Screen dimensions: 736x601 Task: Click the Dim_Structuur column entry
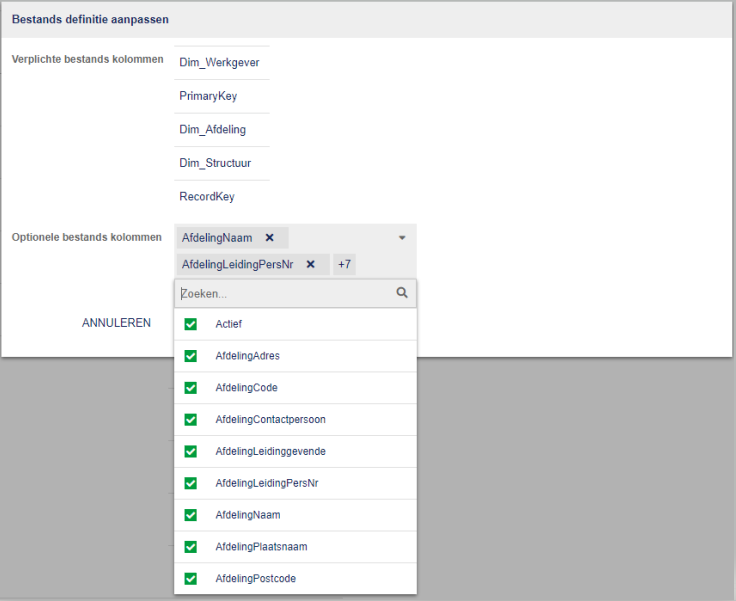point(215,163)
